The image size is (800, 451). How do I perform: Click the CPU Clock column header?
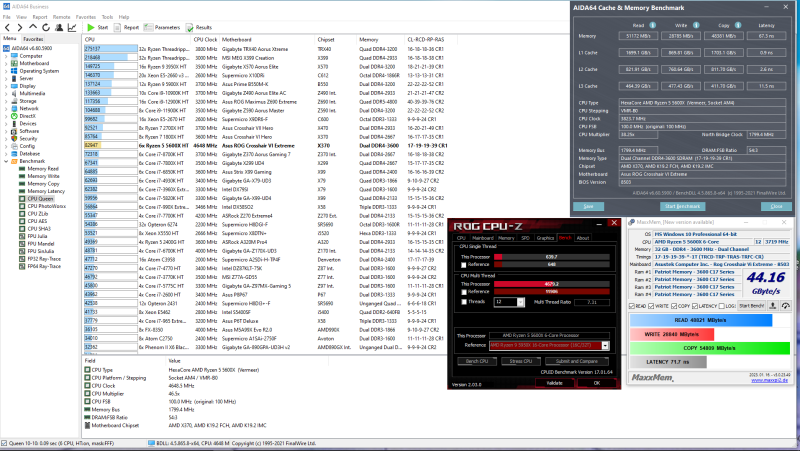coord(205,39)
